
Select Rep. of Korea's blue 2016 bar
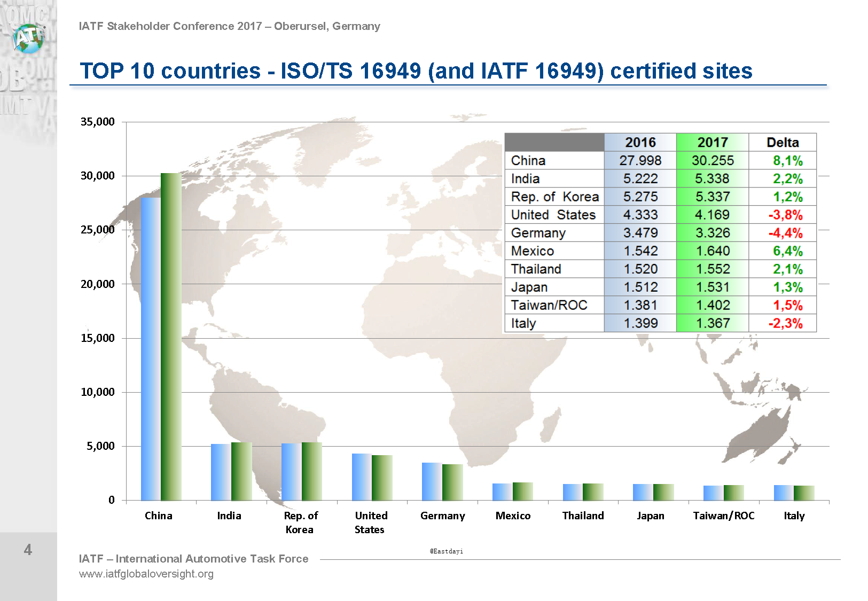pos(292,472)
